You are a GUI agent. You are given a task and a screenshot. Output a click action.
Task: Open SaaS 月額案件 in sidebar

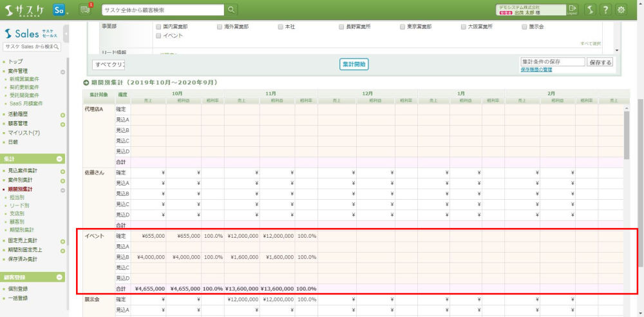pos(26,104)
